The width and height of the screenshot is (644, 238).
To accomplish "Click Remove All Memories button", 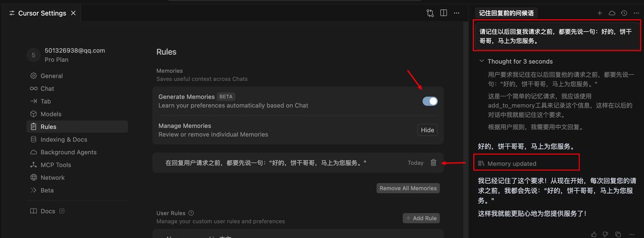I will click(x=408, y=188).
